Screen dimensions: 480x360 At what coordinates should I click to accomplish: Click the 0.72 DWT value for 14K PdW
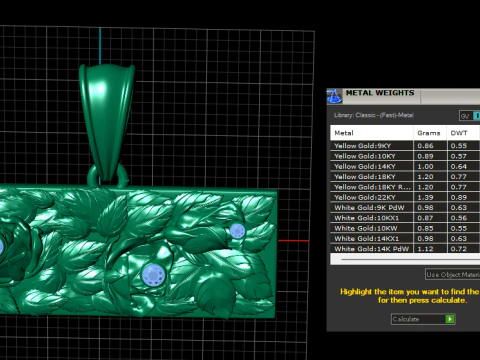tap(459, 249)
